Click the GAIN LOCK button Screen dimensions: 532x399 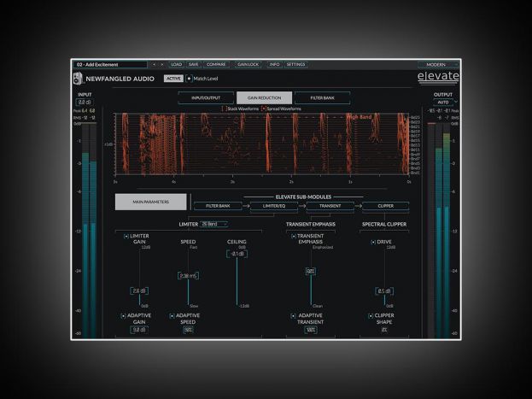pyautogui.click(x=248, y=65)
